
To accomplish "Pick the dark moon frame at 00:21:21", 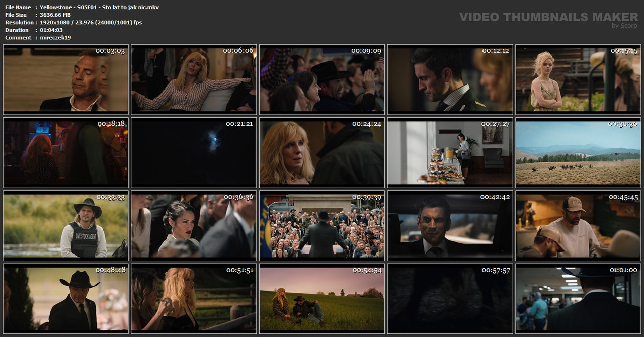I will click(194, 152).
